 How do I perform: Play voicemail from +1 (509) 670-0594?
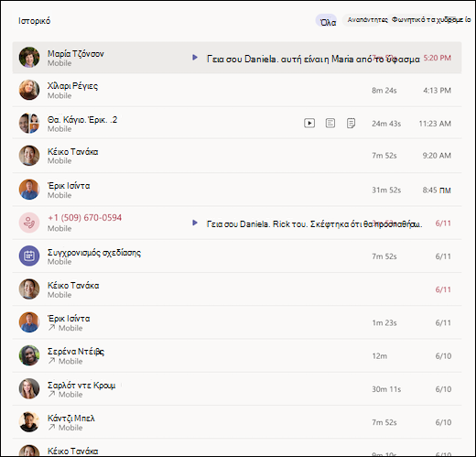click(195, 223)
